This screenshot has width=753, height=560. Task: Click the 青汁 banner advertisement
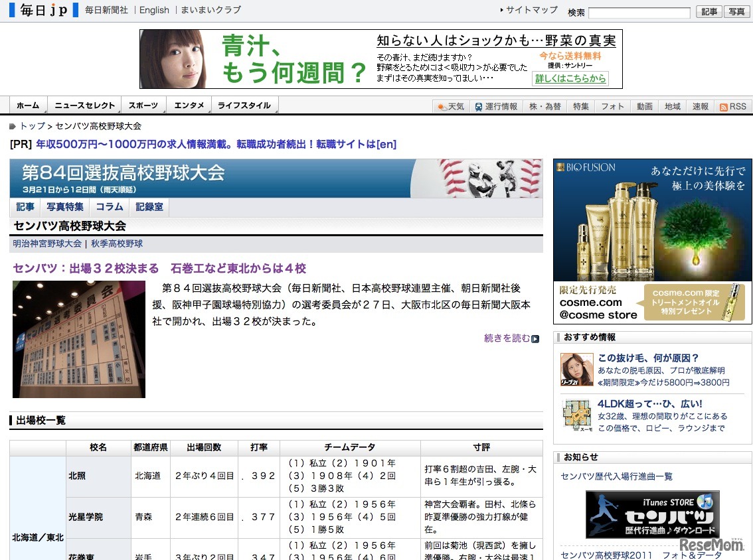(x=381, y=59)
